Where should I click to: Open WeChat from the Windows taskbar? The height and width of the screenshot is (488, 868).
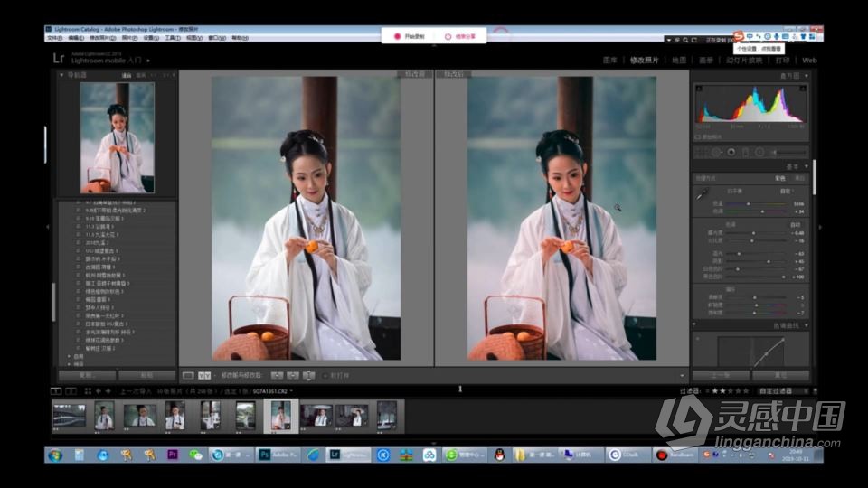coord(195,455)
